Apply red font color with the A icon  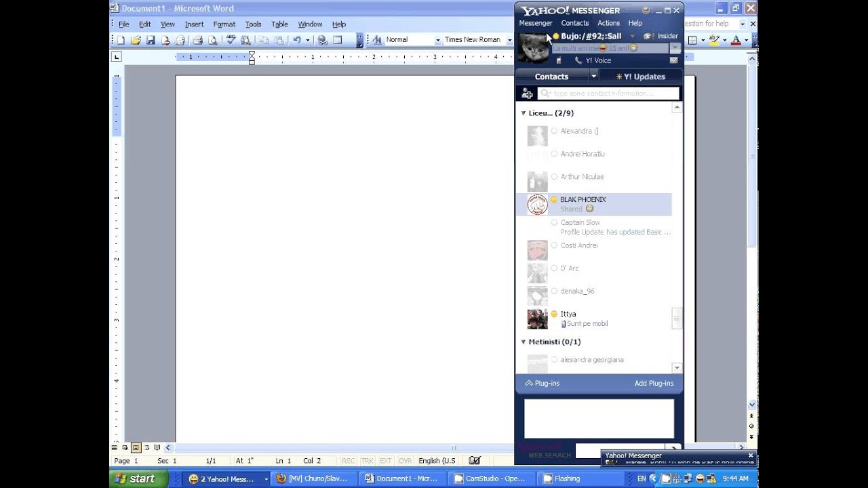(736, 40)
